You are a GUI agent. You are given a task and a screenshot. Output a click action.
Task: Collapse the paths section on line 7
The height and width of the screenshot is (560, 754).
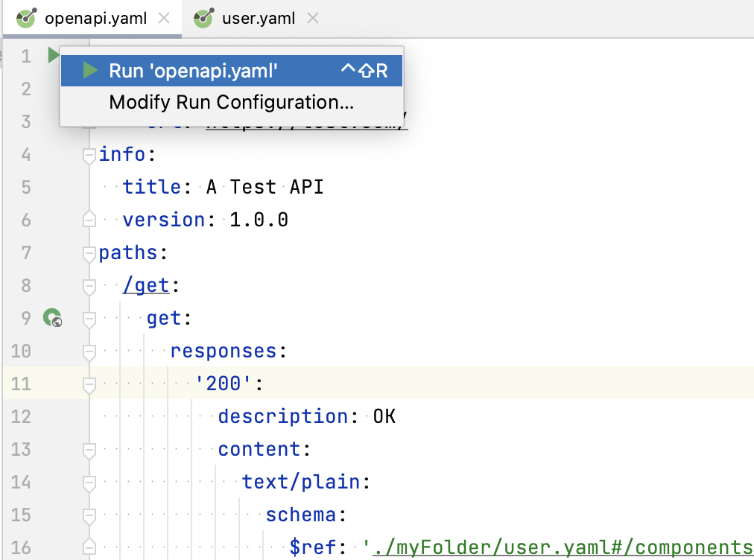point(89,252)
